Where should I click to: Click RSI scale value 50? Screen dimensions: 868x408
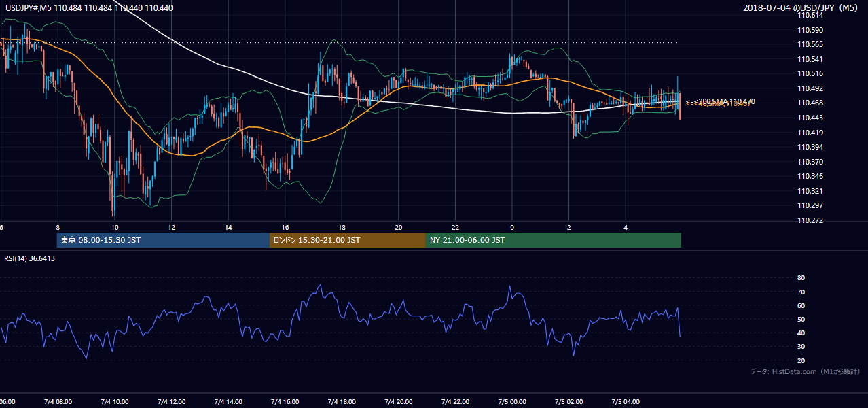(801, 319)
